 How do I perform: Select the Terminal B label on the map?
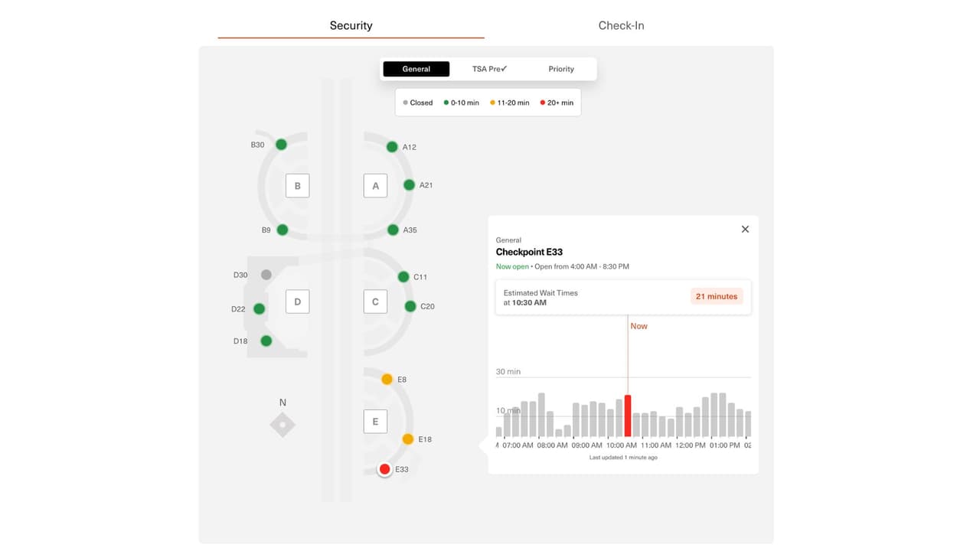[297, 185]
